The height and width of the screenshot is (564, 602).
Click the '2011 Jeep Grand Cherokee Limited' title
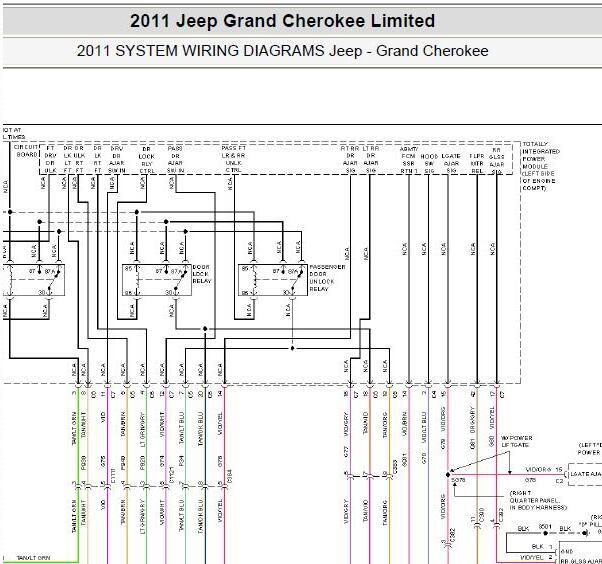282,21
